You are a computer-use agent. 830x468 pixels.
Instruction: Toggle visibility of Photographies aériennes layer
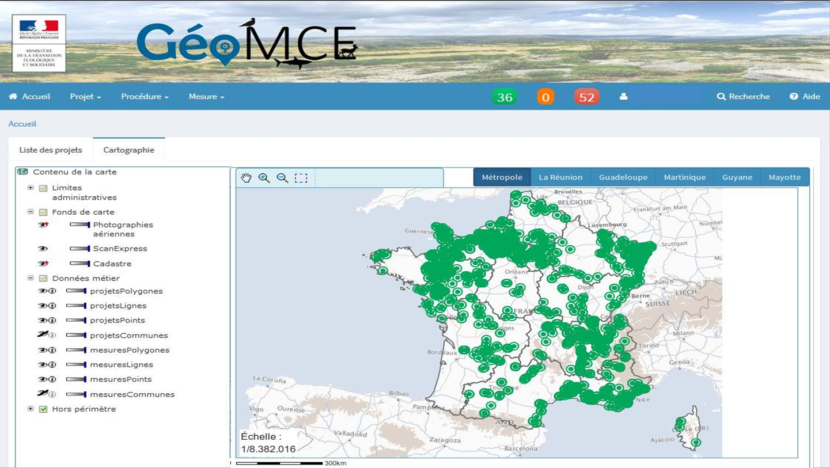tap(43, 225)
